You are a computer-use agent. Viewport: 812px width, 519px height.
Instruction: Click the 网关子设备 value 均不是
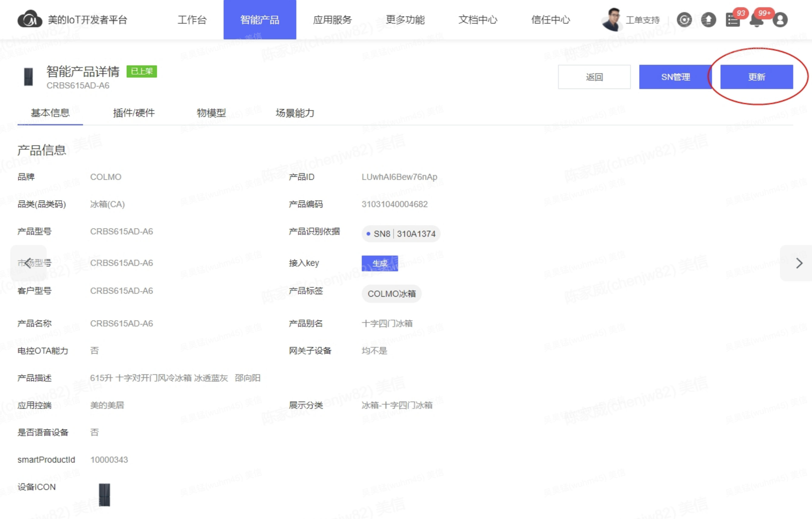coord(374,351)
